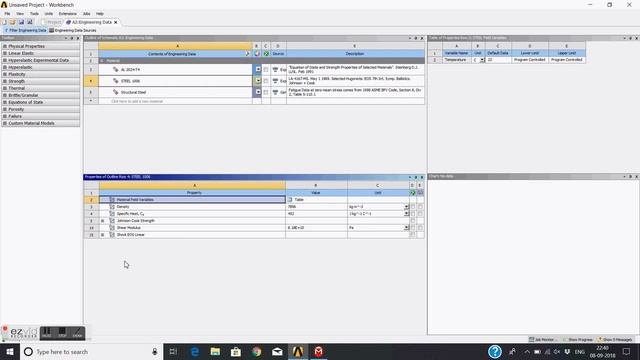Expand Linear Elastic toolbox group

(x=5, y=53)
